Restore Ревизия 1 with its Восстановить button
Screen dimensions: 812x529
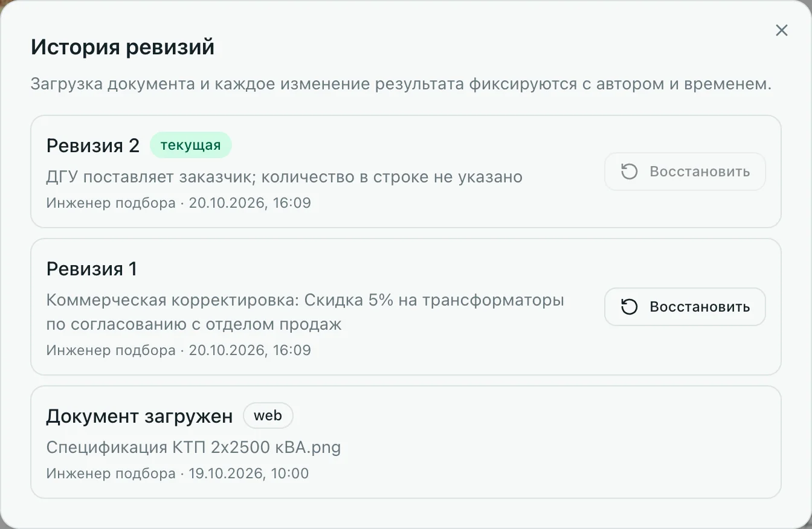point(685,307)
